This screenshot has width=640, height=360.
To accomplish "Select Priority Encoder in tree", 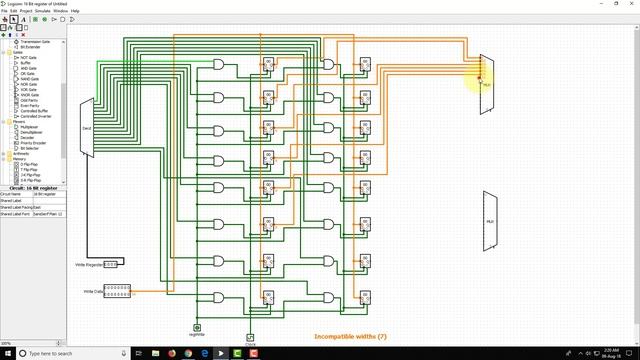I will point(33,143).
